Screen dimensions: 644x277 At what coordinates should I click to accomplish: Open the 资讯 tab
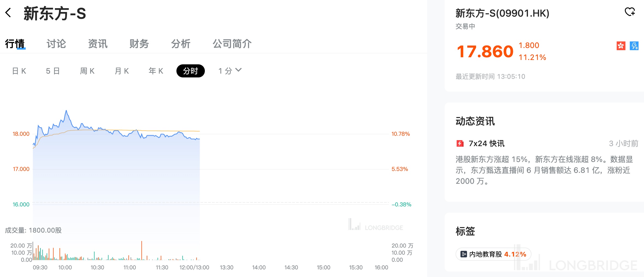click(98, 44)
